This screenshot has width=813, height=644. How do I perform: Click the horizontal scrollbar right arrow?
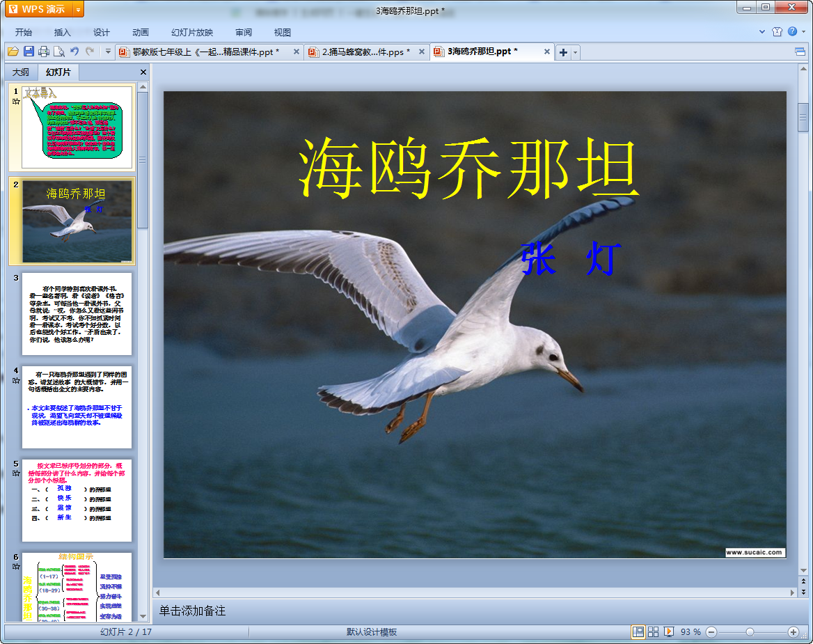click(x=791, y=592)
